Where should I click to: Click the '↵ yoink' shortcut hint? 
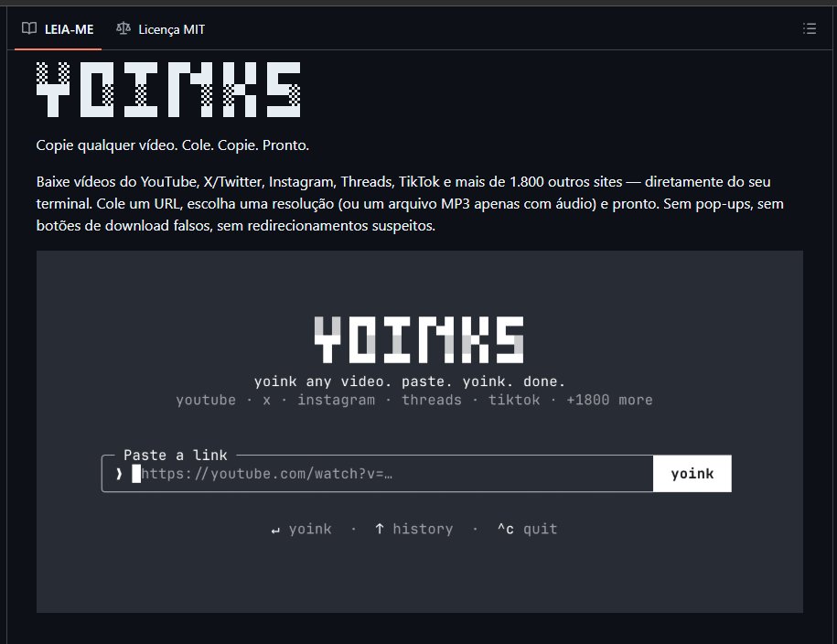coord(302,529)
